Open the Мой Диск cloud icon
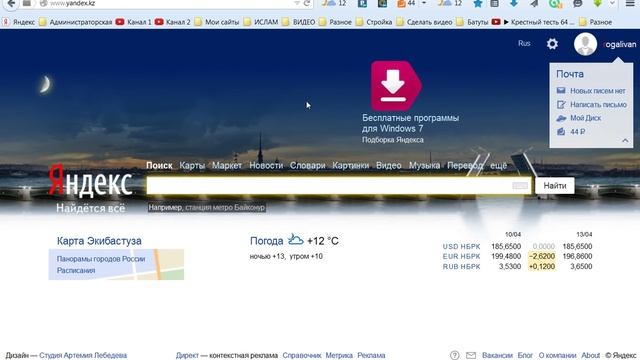 tap(561, 118)
